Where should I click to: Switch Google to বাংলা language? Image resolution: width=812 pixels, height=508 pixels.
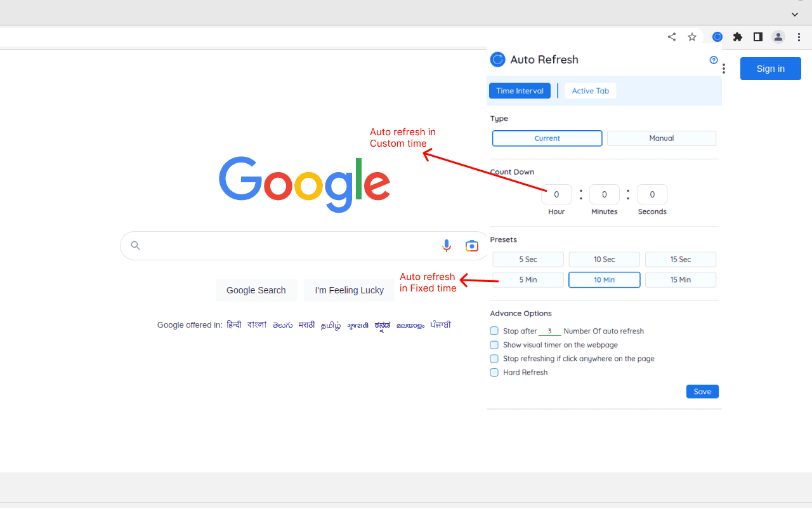[257, 324]
